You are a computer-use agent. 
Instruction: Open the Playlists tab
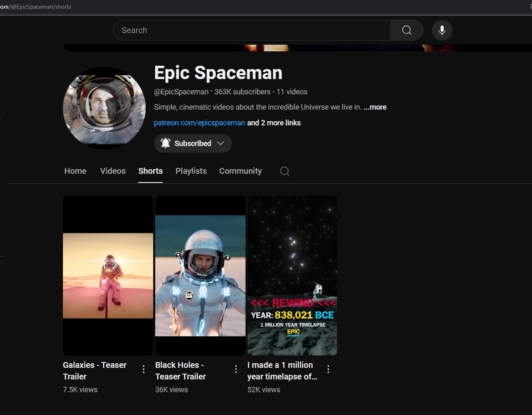point(191,171)
